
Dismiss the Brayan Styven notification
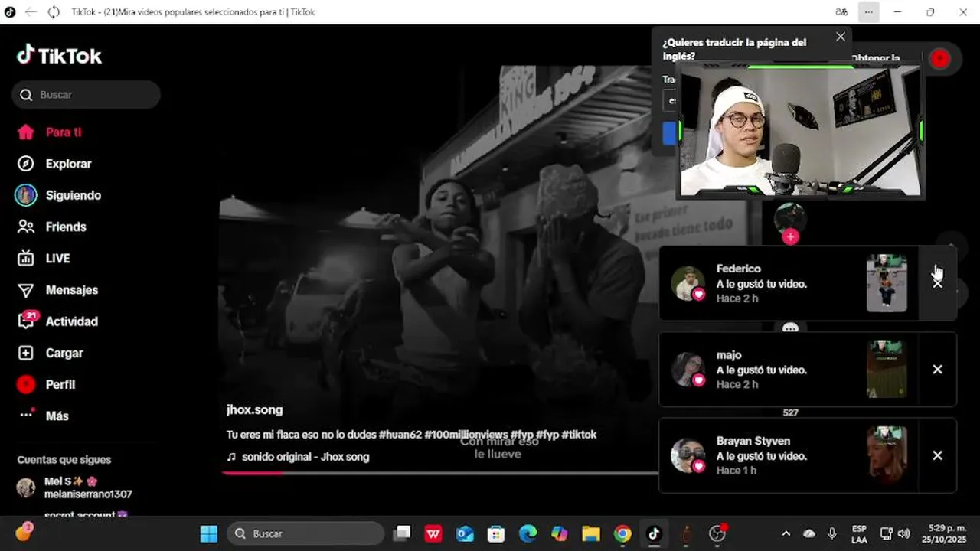[937, 455]
